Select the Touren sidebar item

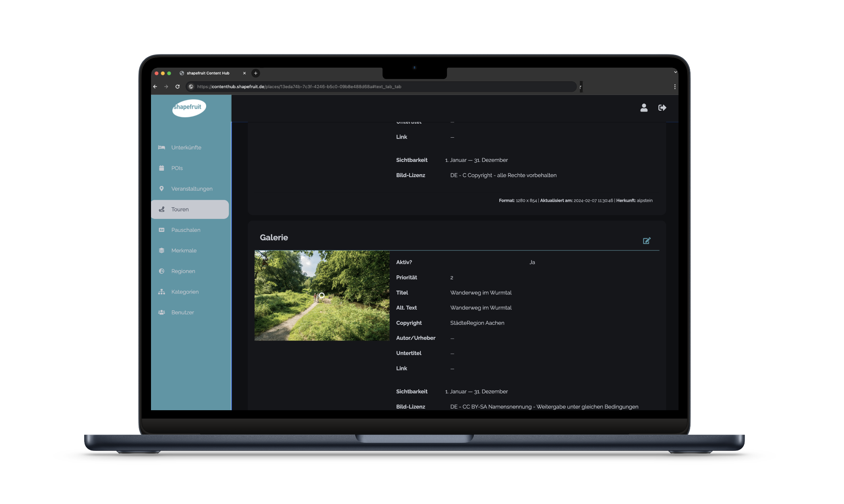(180, 209)
